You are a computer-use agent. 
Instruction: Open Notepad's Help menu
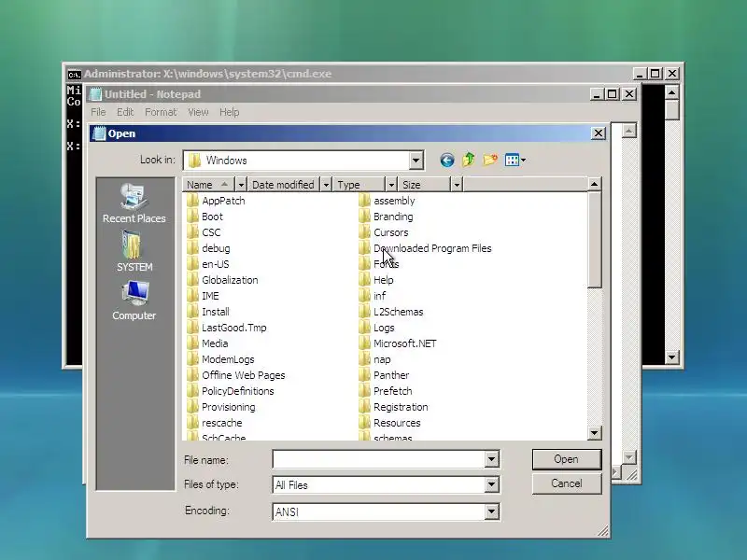pyautogui.click(x=229, y=112)
